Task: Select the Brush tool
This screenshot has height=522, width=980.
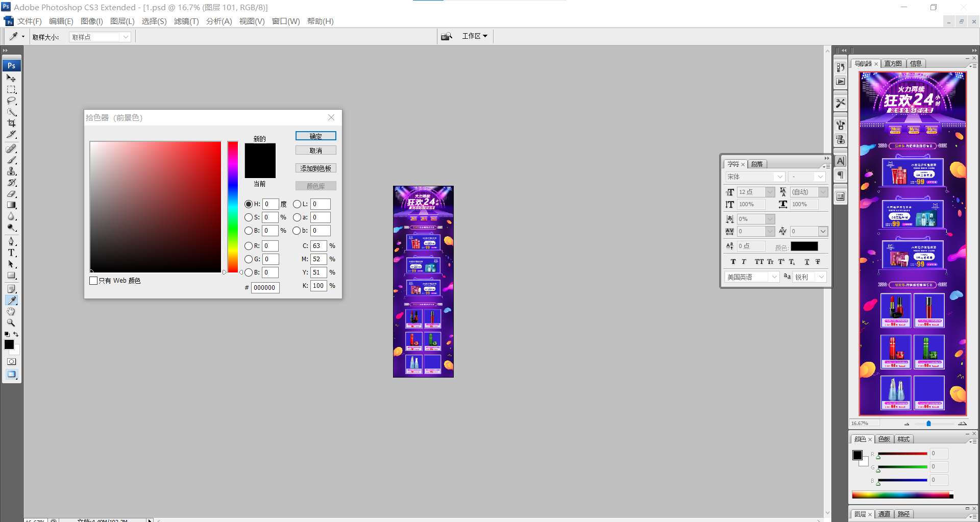Action: click(x=11, y=160)
